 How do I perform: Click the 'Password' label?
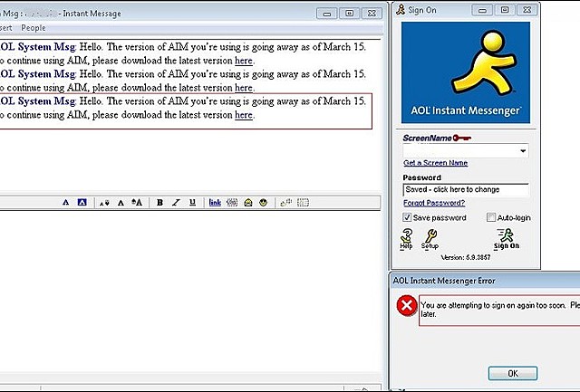[422, 177]
